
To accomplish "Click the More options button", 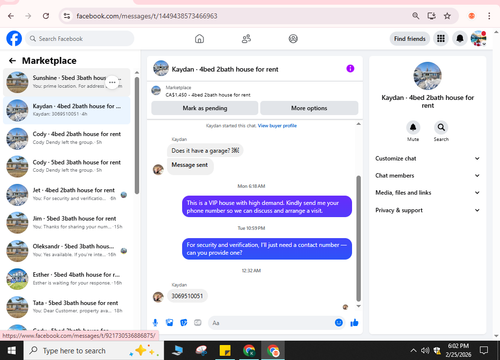I will 309,108.
